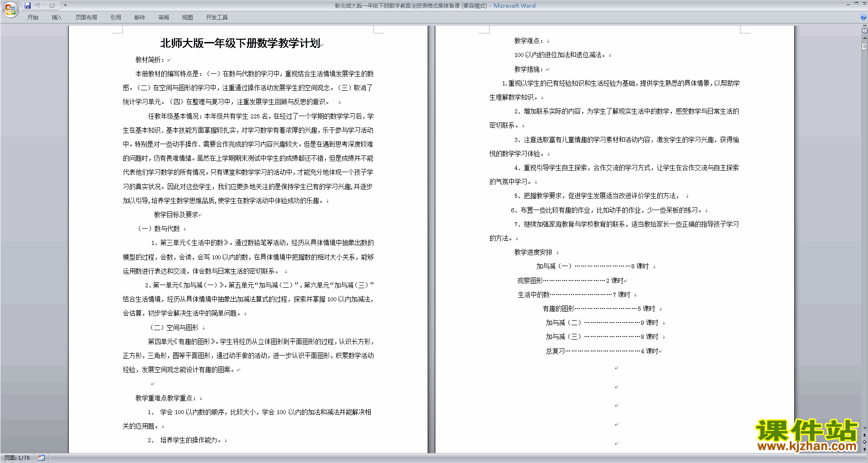Viewport: 868px width, 463px height.
Task: Click the Next Page double-arrow button
Action: [x=864, y=449]
